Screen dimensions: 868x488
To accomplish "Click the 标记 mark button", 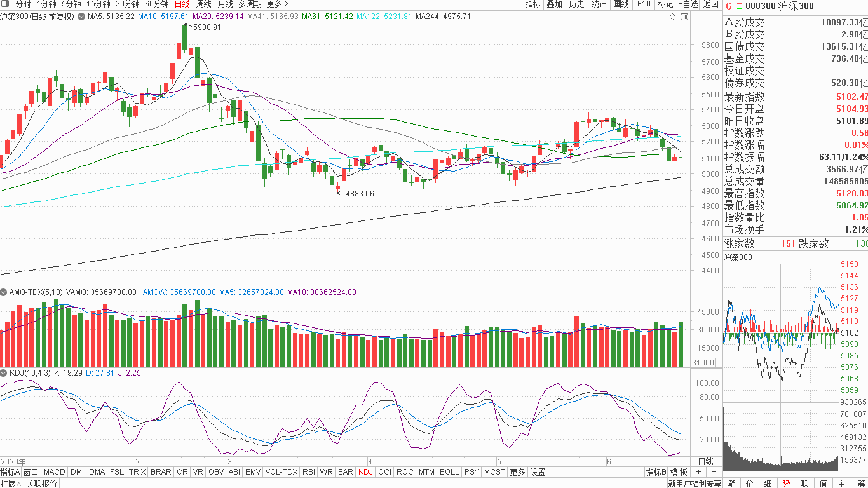I will [x=665, y=4].
